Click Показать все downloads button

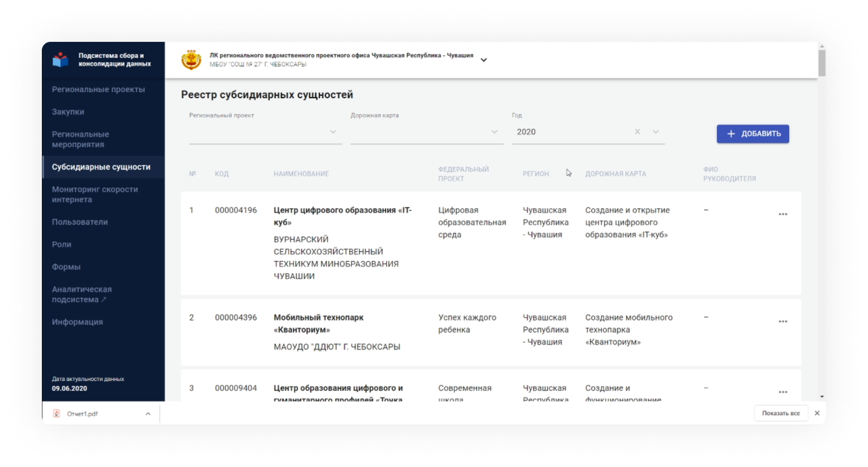[781, 414]
